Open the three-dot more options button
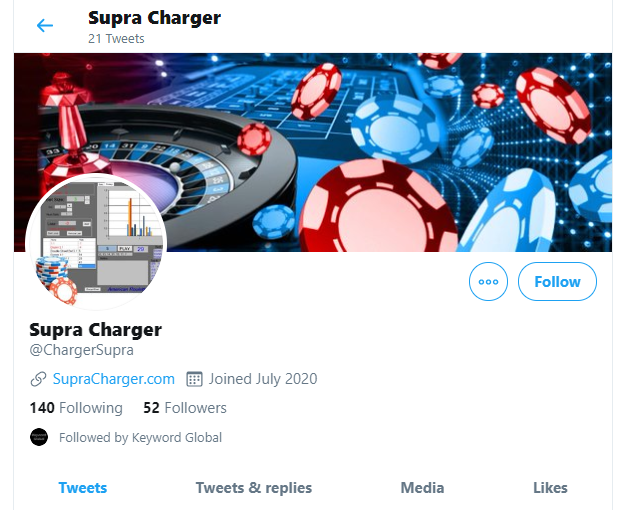The width and height of the screenshot is (622, 510). point(488,282)
